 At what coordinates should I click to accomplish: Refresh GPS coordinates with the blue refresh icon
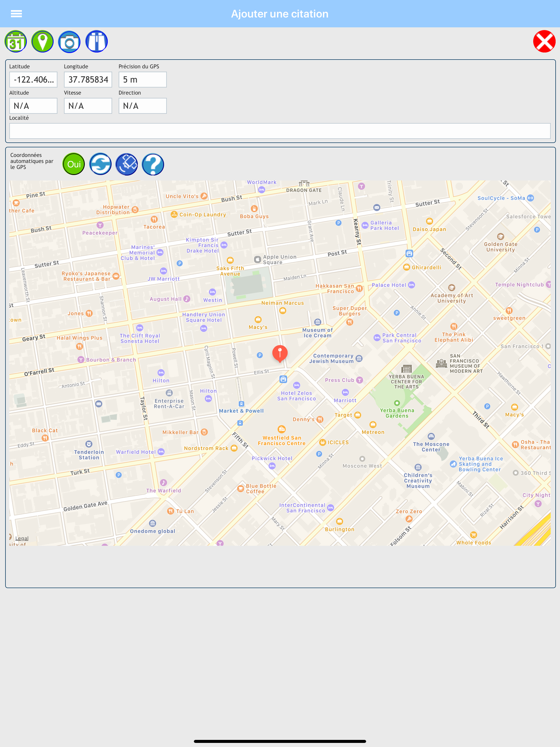click(100, 164)
